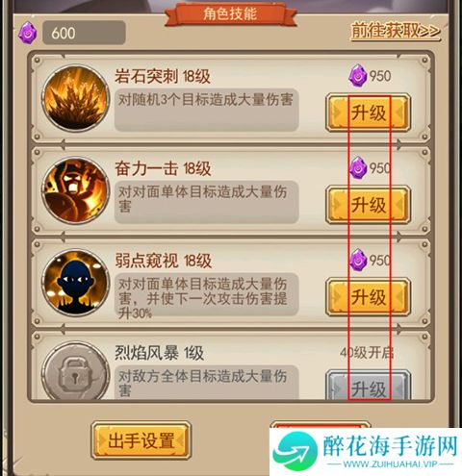Click the 600 gem balance field
Viewport: 462px width, 476px height.
click(84, 33)
